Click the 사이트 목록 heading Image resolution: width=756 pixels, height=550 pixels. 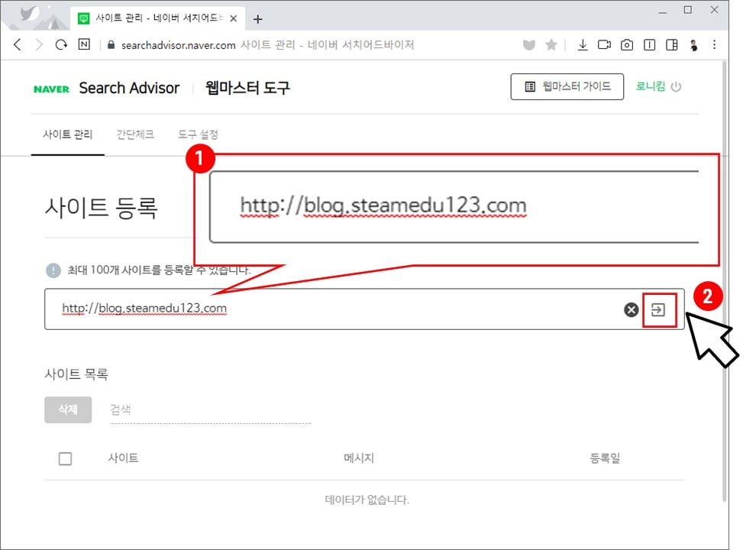pos(76,374)
